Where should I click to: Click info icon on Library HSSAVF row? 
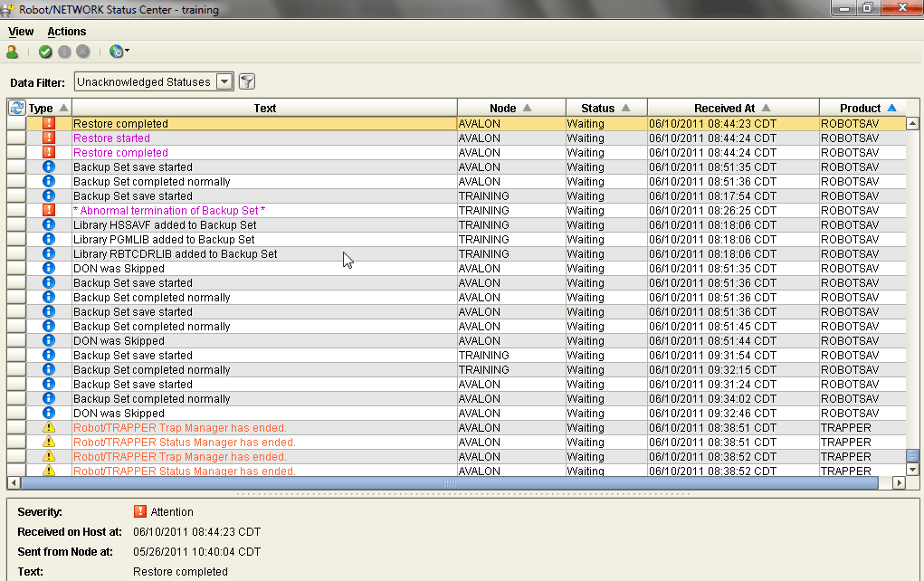click(49, 224)
